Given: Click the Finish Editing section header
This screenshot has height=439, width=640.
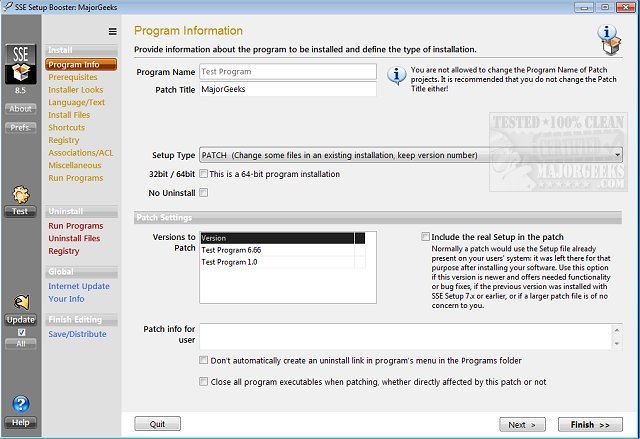Looking at the screenshot, I should click(x=81, y=319).
